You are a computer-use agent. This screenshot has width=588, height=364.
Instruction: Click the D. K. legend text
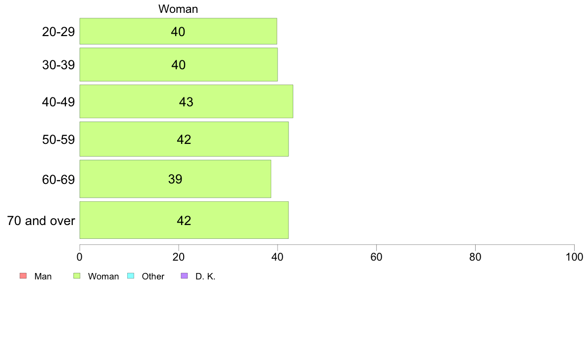tap(205, 276)
